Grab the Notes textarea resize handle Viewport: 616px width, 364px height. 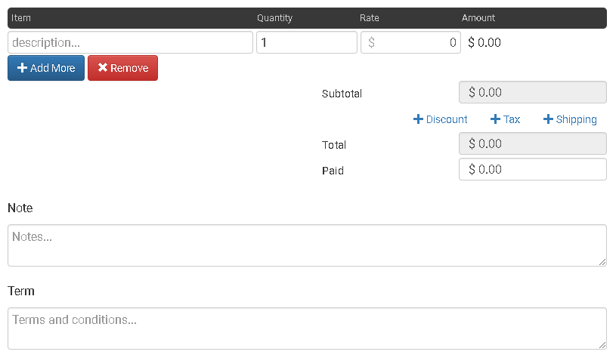tap(602, 262)
